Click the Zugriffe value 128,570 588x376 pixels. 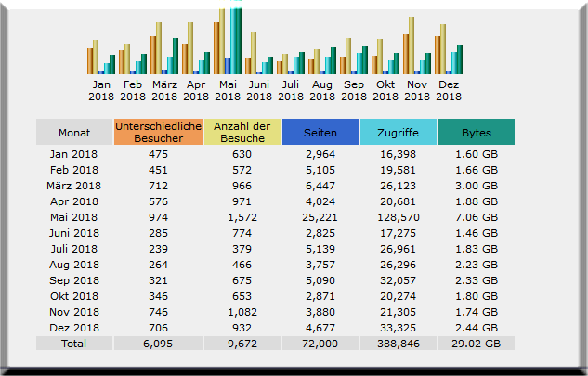click(398, 217)
